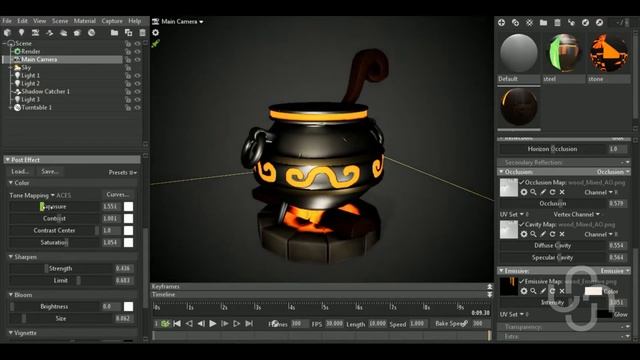The width and height of the screenshot is (640, 360).
Task: Play the timeline animation
Action: [x=213, y=324]
